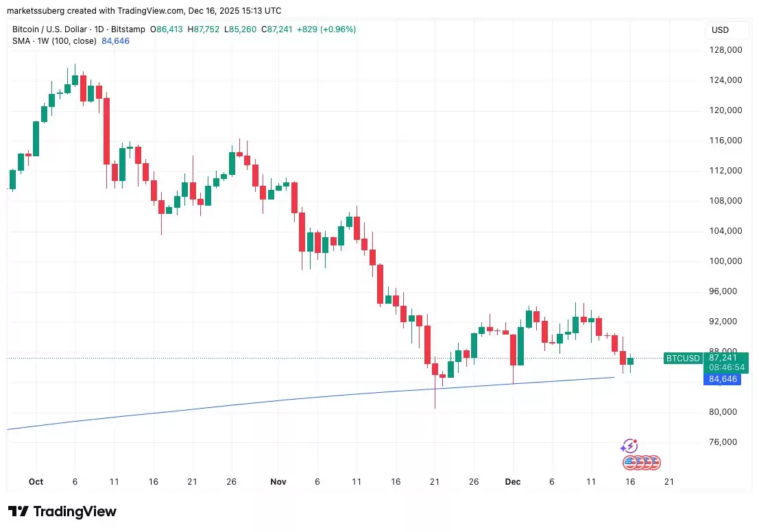Click the +0.96% change value in the legend
Screen dimensions: 759x532
[x=337, y=29]
